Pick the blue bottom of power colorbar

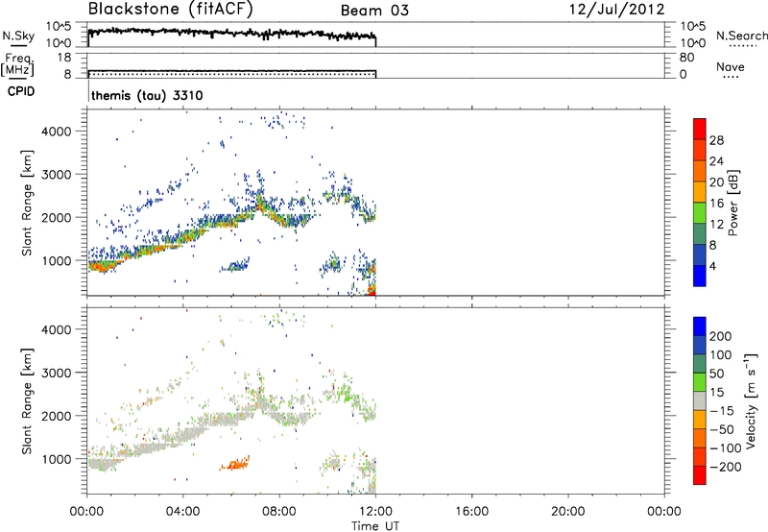[x=700, y=276]
